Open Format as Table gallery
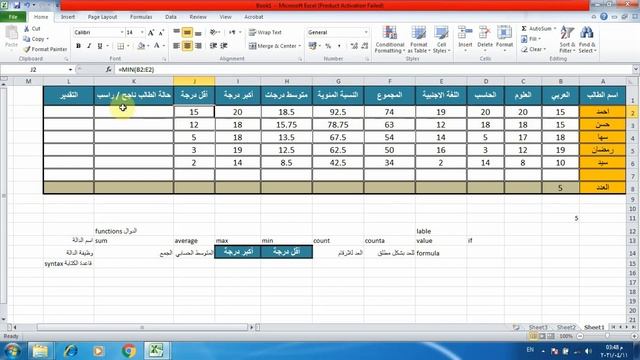640x360 pixels. tap(418, 39)
